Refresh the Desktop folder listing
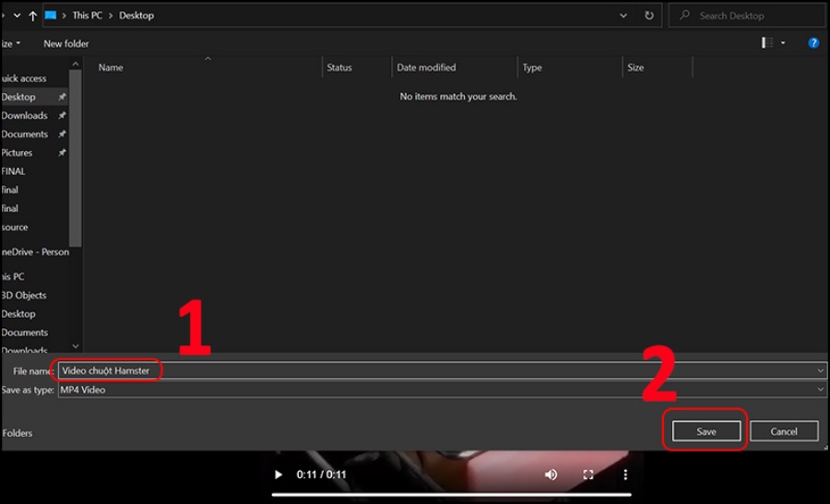This screenshot has height=504, width=830. click(x=649, y=16)
